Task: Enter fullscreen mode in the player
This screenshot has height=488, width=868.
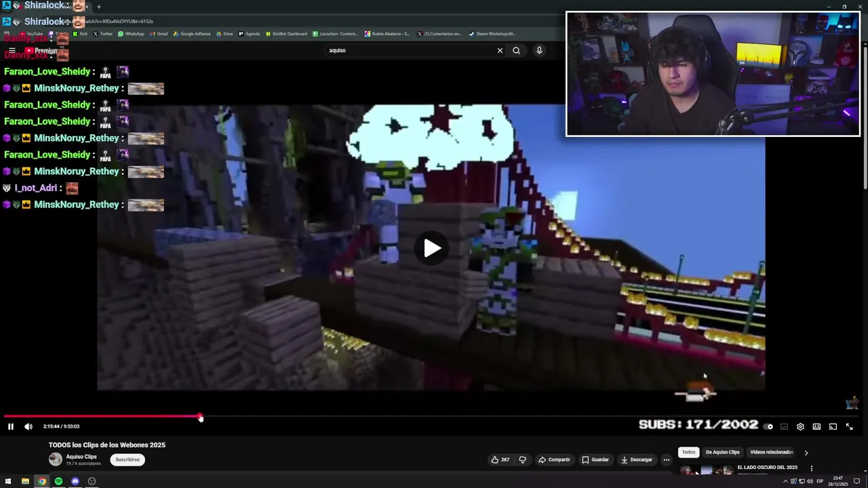Action: (x=849, y=426)
